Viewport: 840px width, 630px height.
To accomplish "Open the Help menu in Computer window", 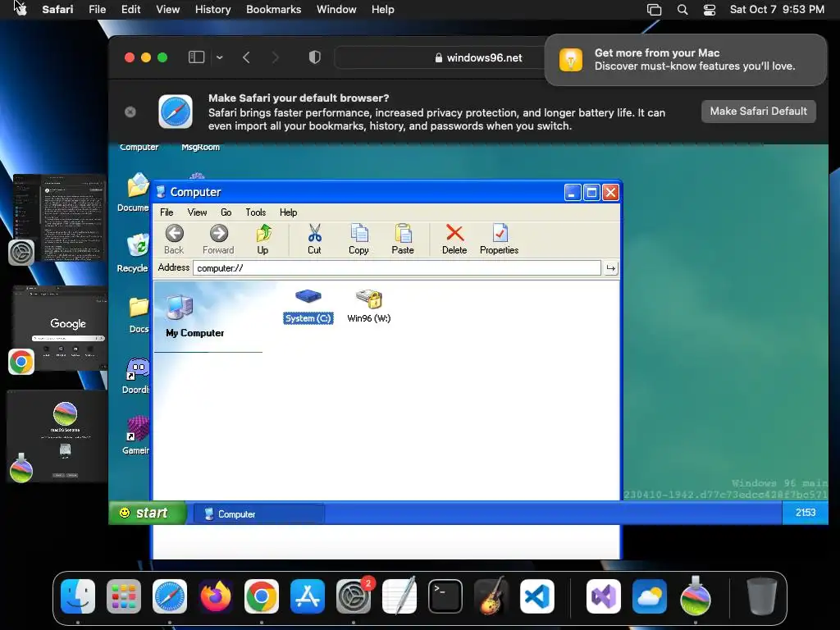I will coord(288,212).
